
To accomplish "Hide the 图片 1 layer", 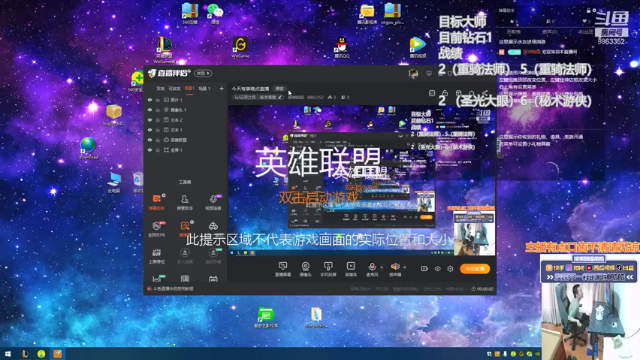I will (150, 100).
